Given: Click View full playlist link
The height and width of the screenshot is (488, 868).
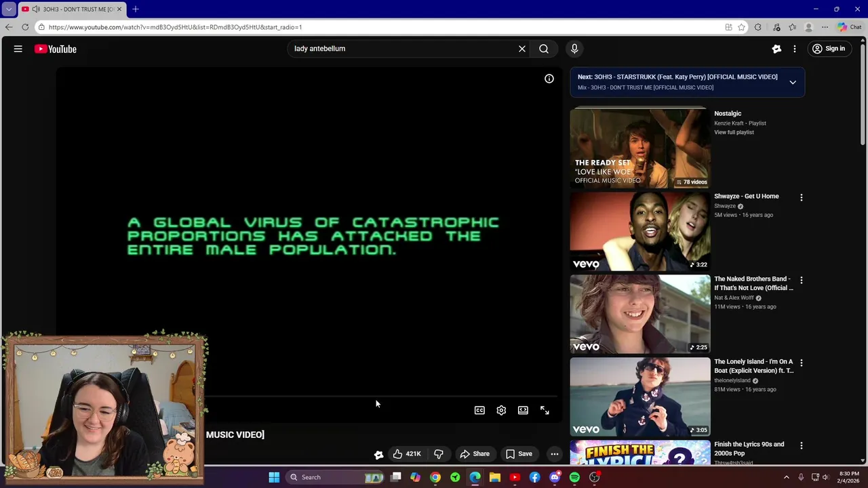Looking at the screenshot, I should point(734,132).
